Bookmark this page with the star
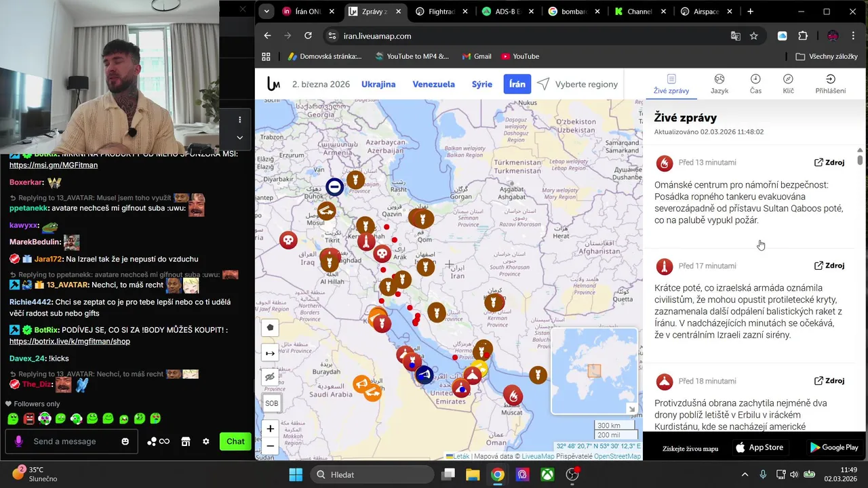The height and width of the screenshot is (488, 868). pyautogui.click(x=754, y=36)
